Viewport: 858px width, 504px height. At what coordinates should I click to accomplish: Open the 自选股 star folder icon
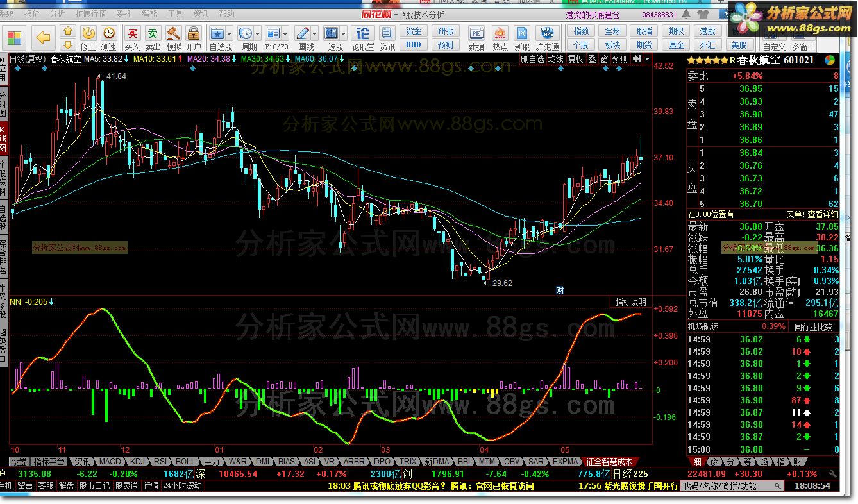217,33
